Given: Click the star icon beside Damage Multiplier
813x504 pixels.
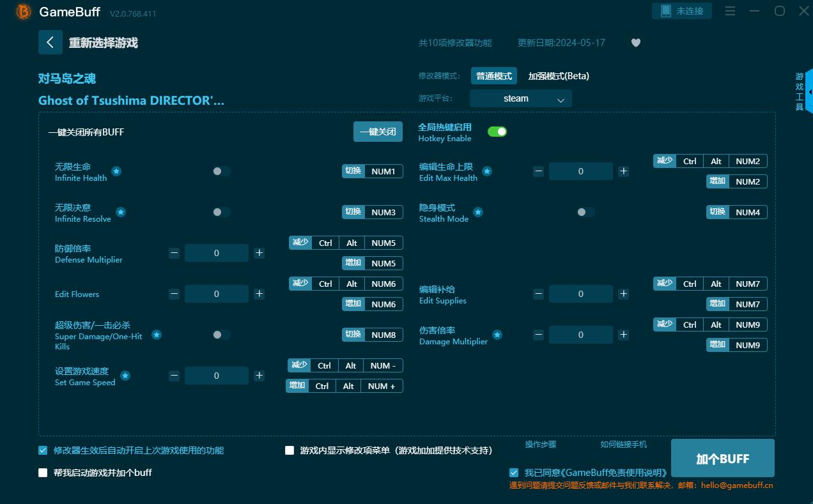Looking at the screenshot, I should pyautogui.click(x=497, y=335).
